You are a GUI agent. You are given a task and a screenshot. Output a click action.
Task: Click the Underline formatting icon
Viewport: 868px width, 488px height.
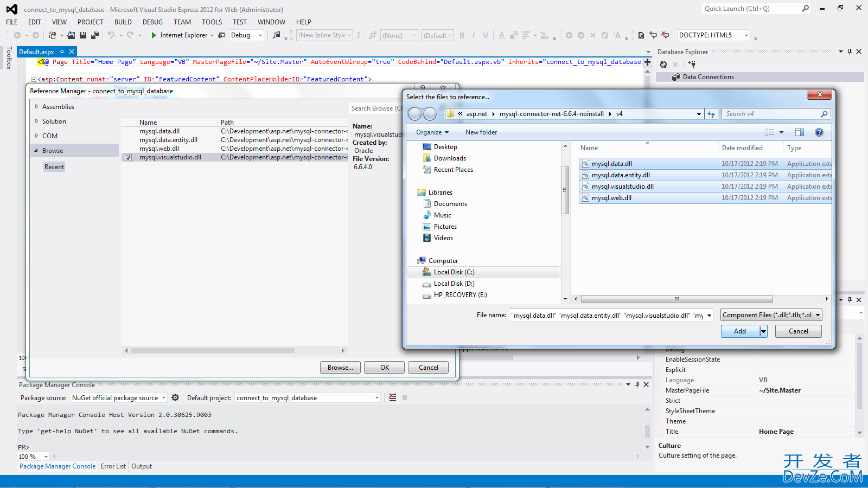pos(486,35)
